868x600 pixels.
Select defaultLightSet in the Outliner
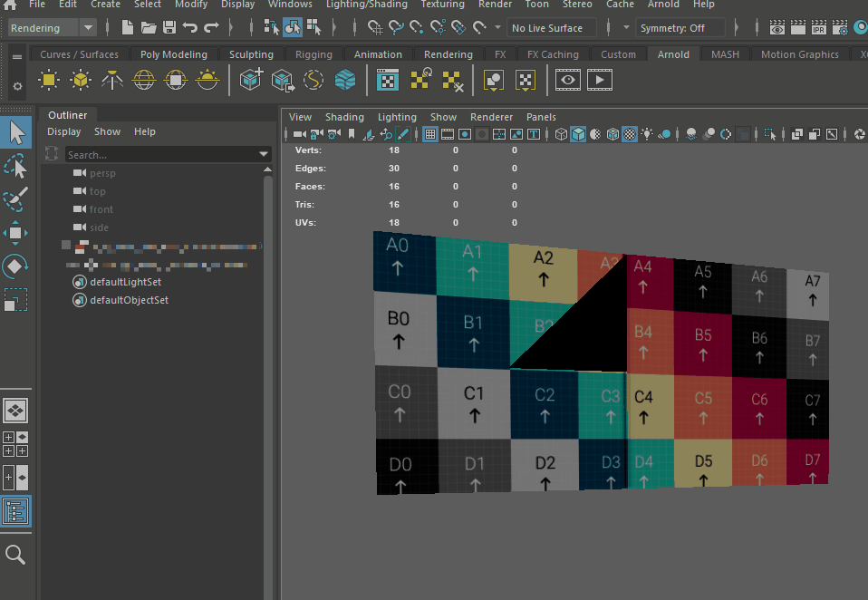click(x=125, y=282)
